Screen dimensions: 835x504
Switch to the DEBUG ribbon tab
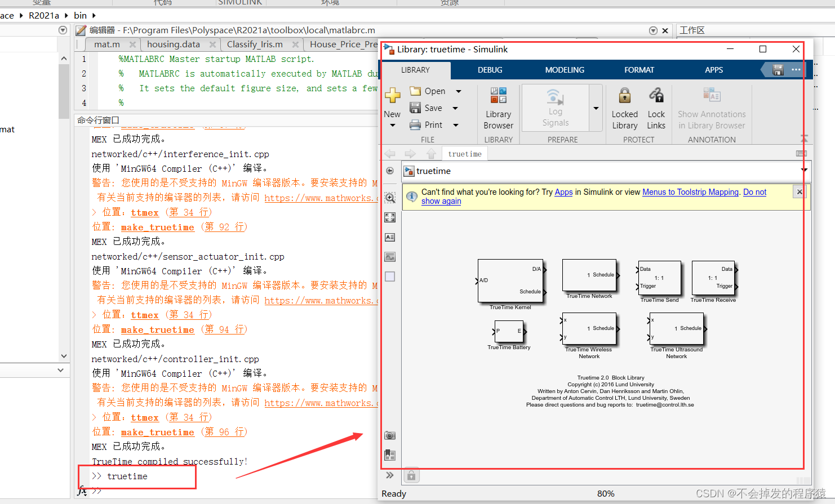click(x=490, y=70)
